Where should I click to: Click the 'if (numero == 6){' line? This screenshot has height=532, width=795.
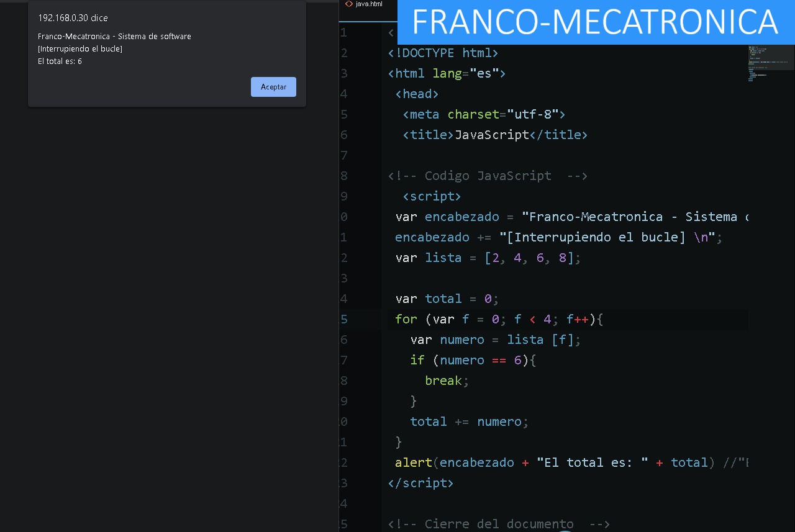(473, 360)
